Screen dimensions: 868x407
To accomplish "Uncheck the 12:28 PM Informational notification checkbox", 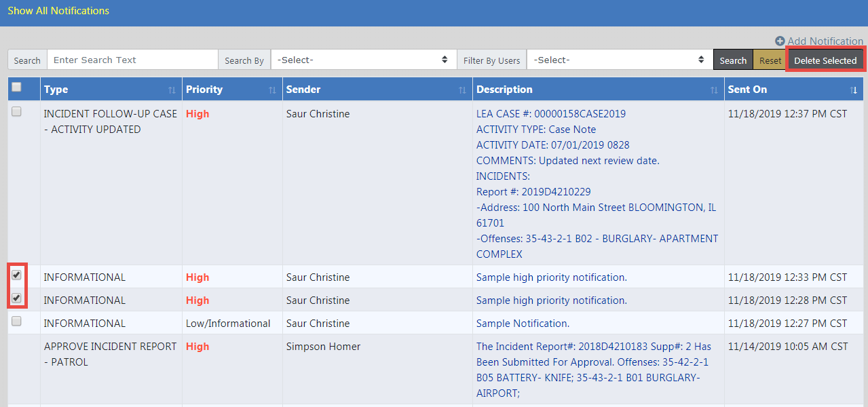I will (17, 298).
